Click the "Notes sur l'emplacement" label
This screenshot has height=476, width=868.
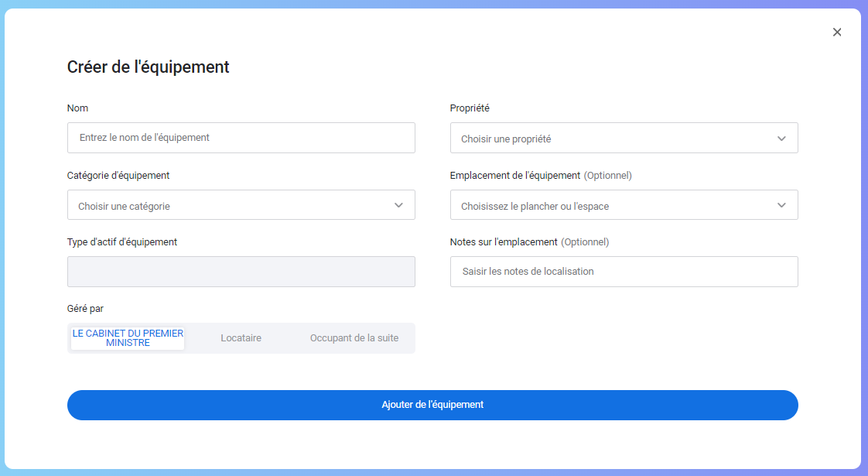[x=504, y=242]
